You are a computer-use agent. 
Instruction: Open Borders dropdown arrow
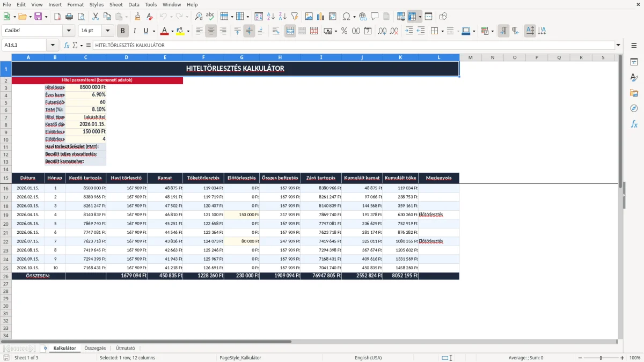(443, 31)
